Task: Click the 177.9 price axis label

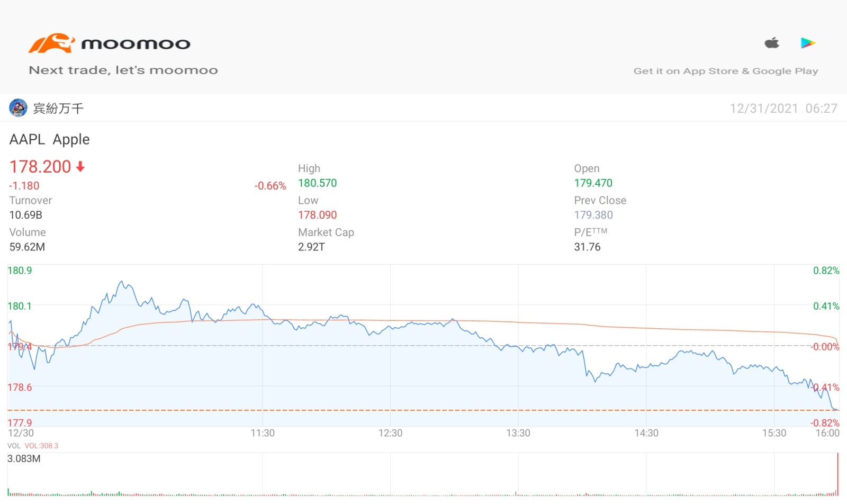Action: click(x=20, y=422)
